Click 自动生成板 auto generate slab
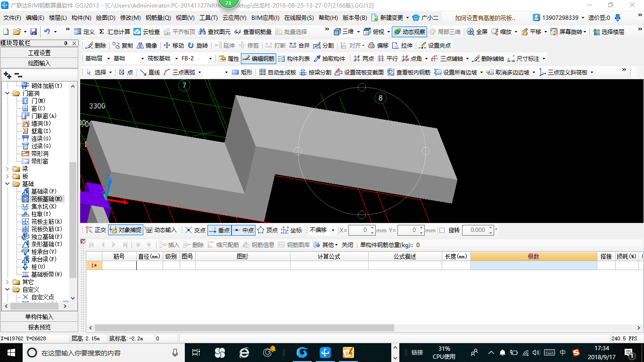The height and width of the screenshot is (362, 644). pos(277,72)
